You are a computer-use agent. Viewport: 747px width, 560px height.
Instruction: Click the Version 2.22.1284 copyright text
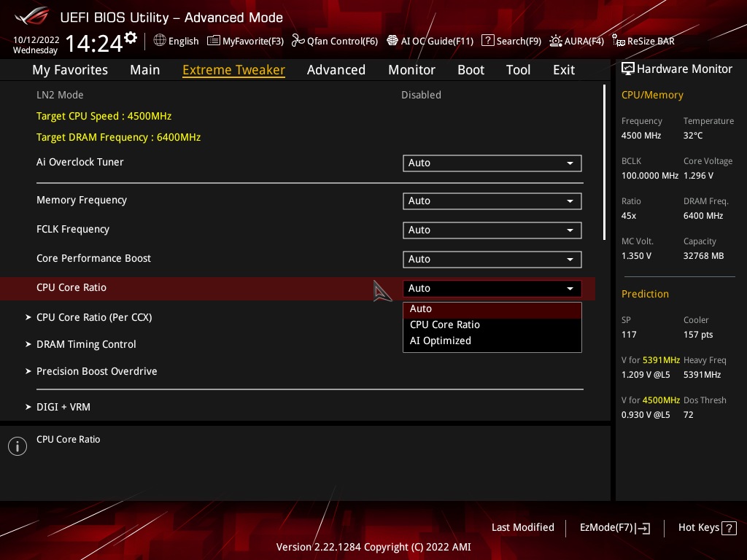coord(373,547)
